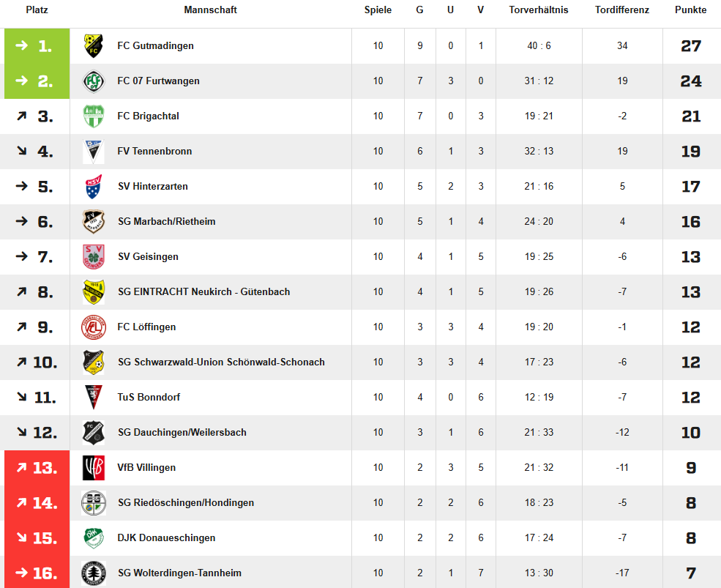Click the SV Geisingen club logo
This screenshot has width=721, height=588.
tap(93, 257)
